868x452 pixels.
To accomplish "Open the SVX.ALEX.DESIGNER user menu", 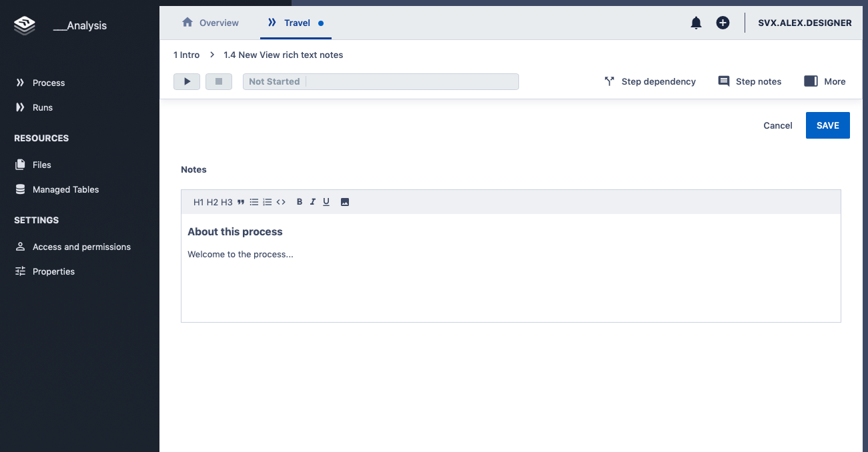I will (805, 23).
